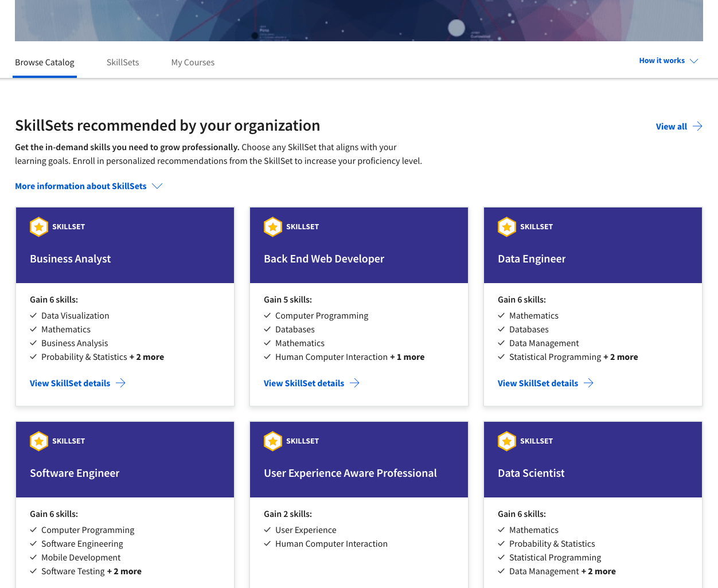
Task: Open the My Courses tab
Action: tap(193, 62)
